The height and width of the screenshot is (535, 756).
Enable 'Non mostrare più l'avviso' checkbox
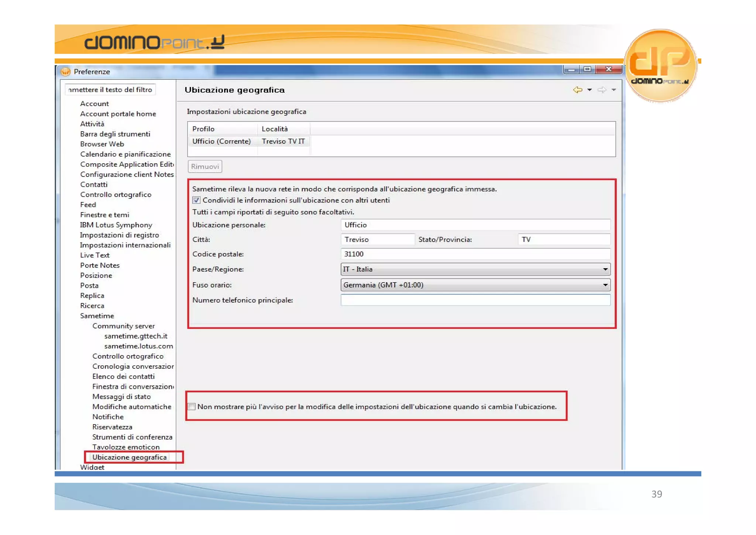[x=192, y=406]
